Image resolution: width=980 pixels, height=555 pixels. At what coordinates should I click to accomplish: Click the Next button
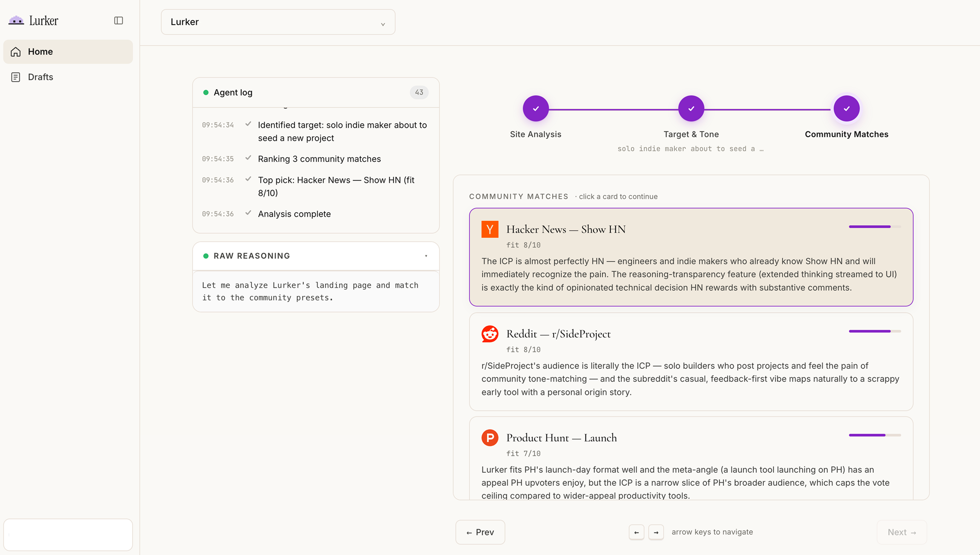click(901, 532)
